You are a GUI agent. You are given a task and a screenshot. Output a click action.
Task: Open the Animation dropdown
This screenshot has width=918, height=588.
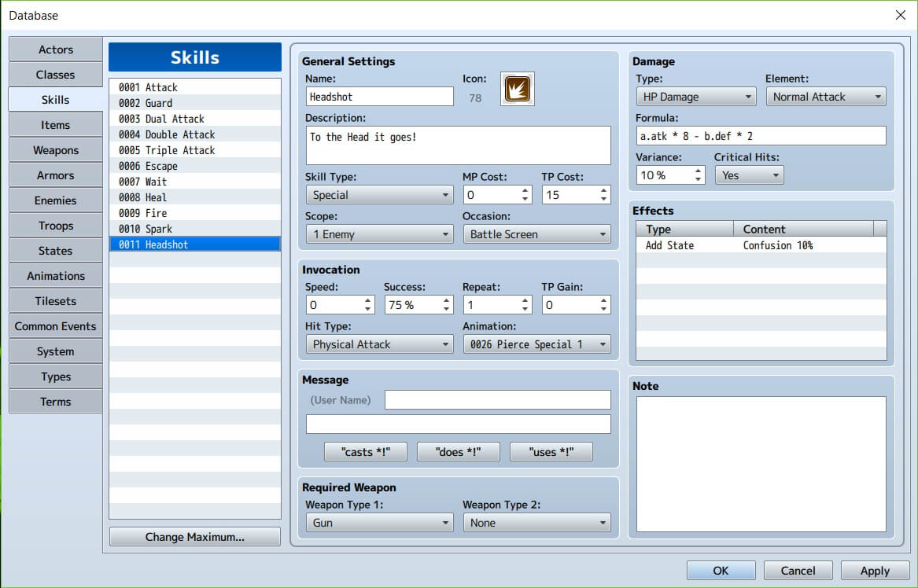click(536, 344)
